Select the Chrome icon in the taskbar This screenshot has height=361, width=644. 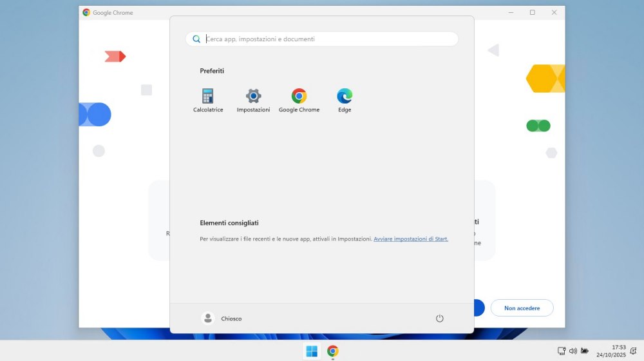(332, 351)
